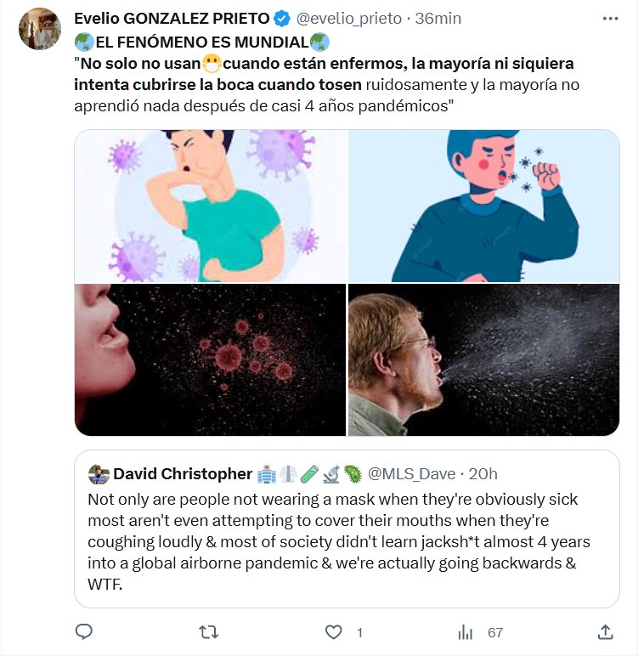The width and height of the screenshot is (644, 656).
Task: Open the David Christopher name in quote
Action: 183,473
